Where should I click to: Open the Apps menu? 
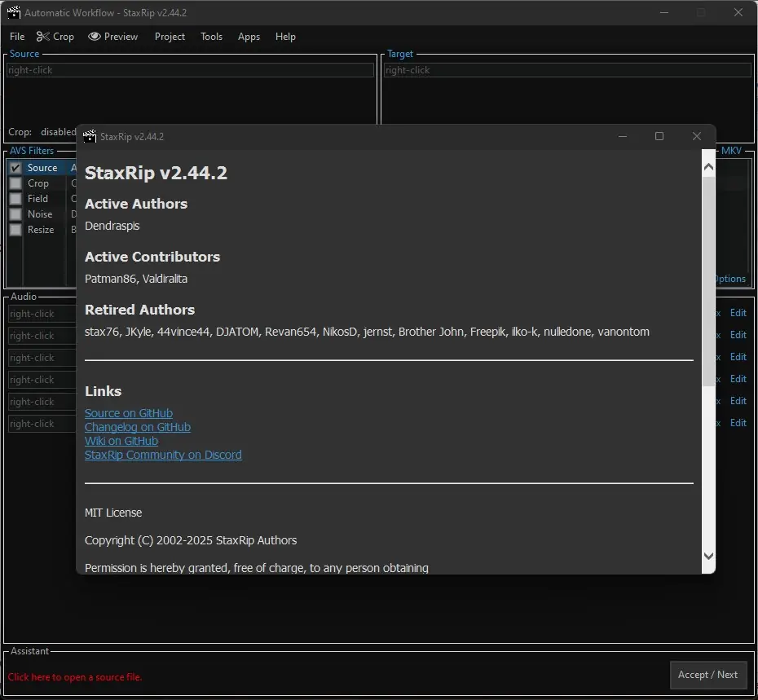coord(249,37)
